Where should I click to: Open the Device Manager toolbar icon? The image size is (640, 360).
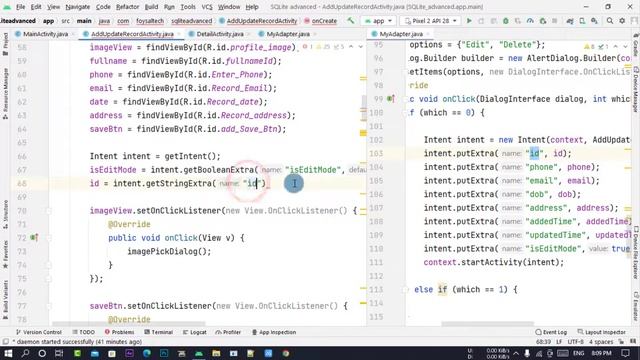[x=582, y=20]
